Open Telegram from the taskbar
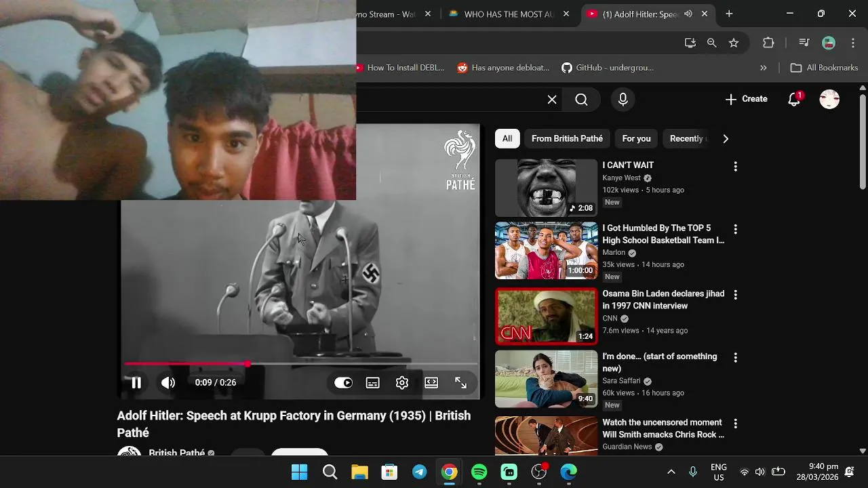 pyautogui.click(x=420, y=472)
